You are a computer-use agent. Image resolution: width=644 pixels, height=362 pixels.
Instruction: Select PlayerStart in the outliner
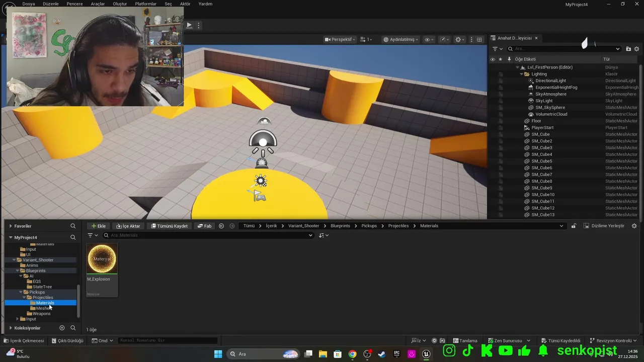542,128
